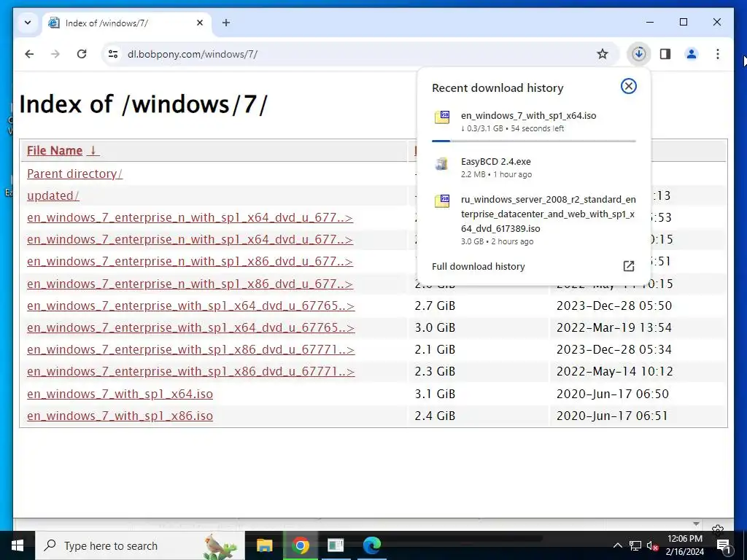Open the 2.7 GiB enterprise x64 dvd link
The image size is (747, 560).
coord(190,306)
